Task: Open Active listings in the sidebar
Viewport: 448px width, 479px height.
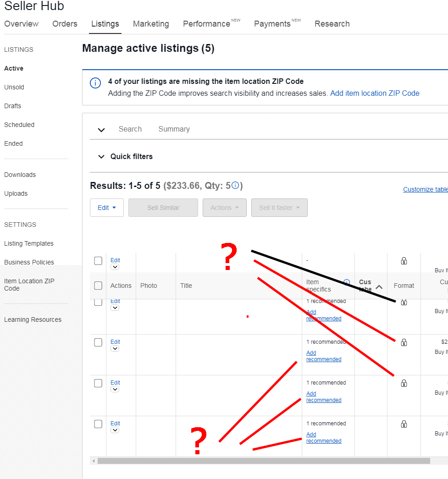Action: tap(14, 68)
